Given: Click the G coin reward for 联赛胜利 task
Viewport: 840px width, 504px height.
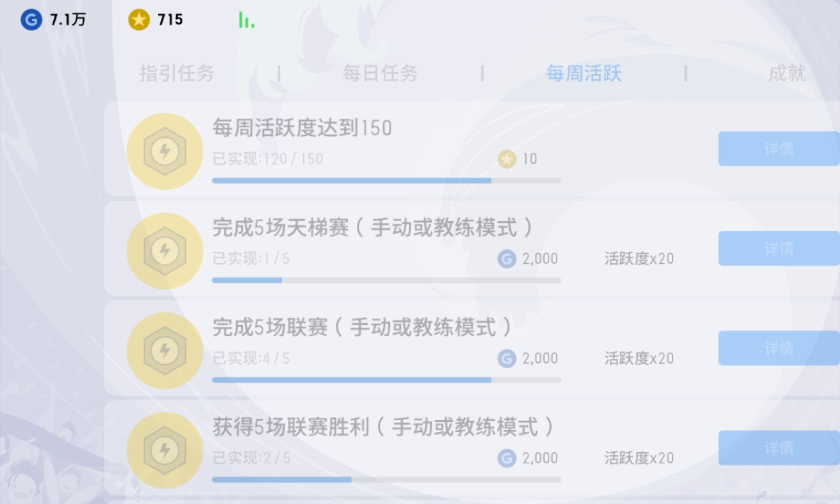Looking at the screenshot, I should (x=507, y=458).
